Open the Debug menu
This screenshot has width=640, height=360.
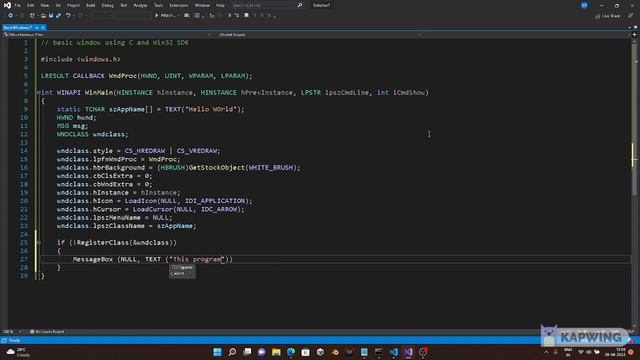(x=108, y=5)
